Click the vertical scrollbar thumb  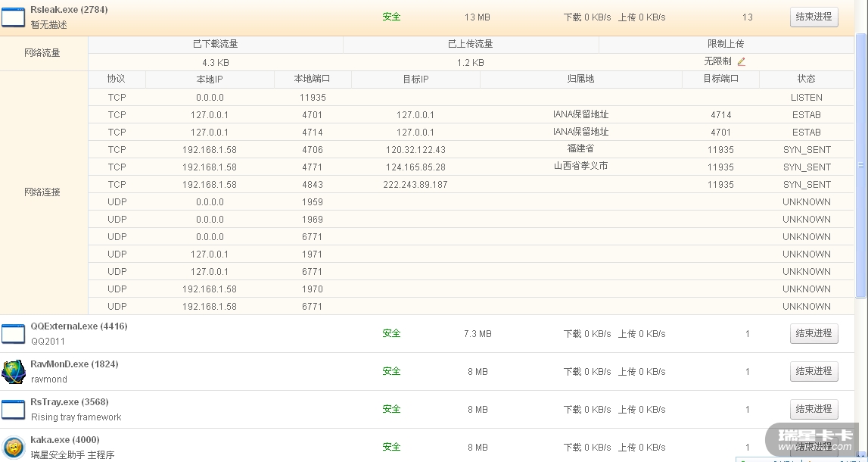[x=861, y=165]
